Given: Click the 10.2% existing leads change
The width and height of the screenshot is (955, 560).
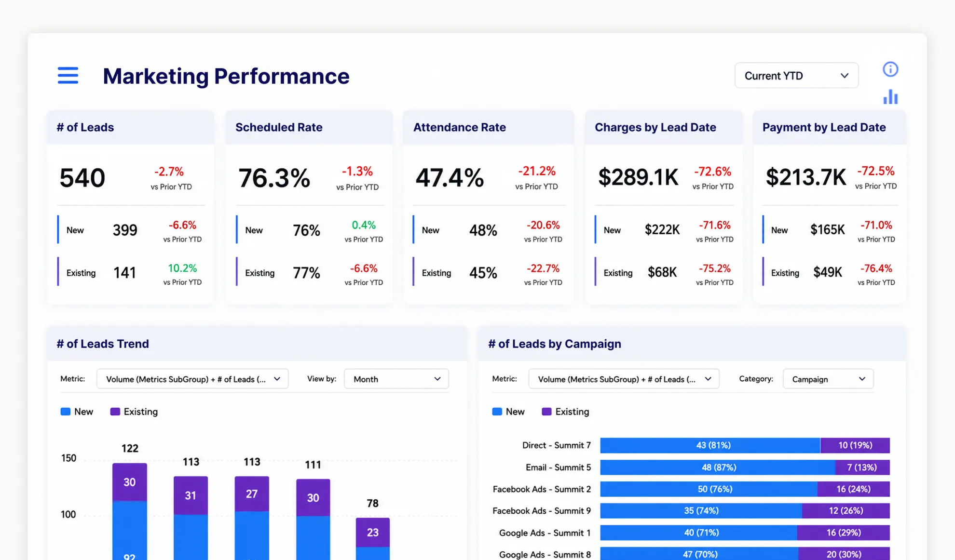Looking at the screenshot, I should coord(182,268).
